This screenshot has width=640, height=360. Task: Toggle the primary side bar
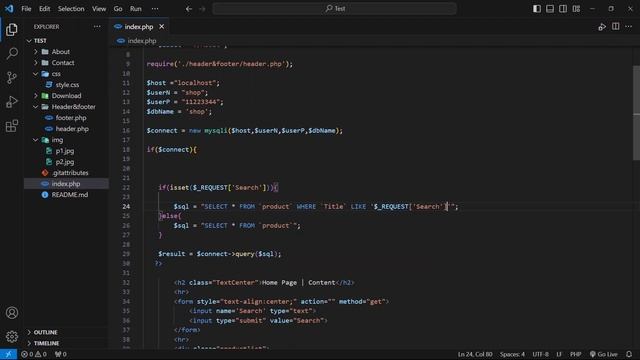pos(537,9)
